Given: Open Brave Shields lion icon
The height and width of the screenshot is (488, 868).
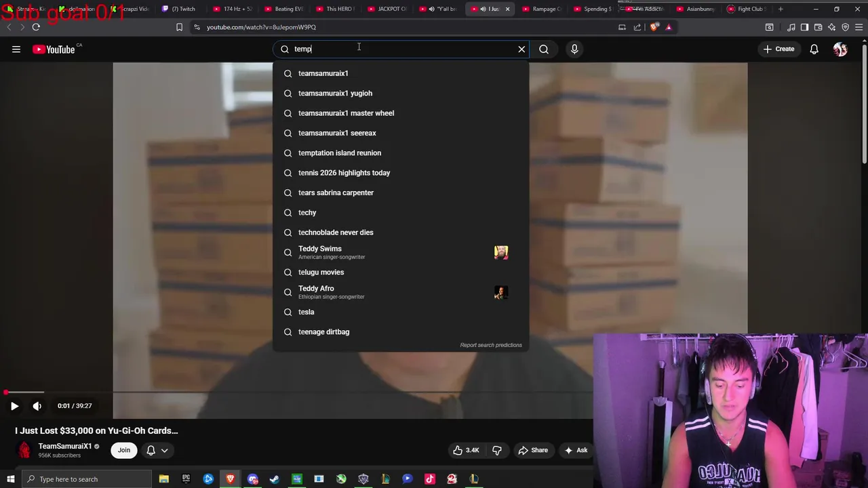Looking at the screenshot, I should [654, 27].
